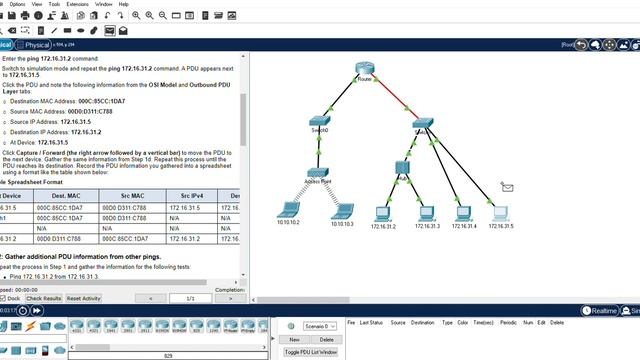The width and height of the screenshot is (640, 360).
Task: Select the Draw Ellipse tool
Action: [81, 31]
